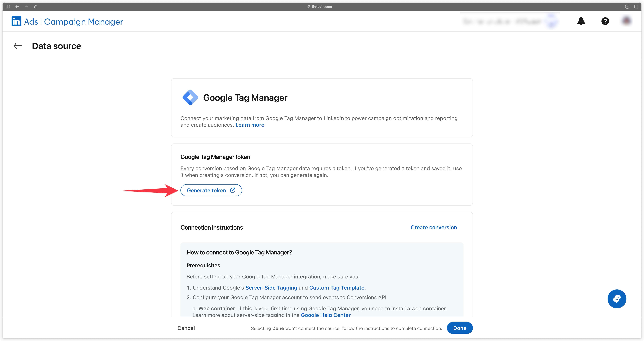Click the Prerequisites subheading

(203, 266)
